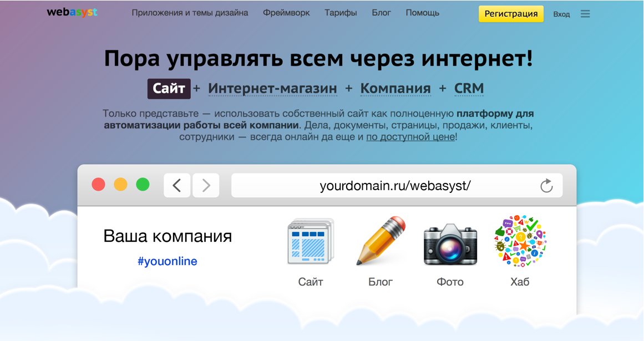Viewport: 644px width, 341px height.
Task: Switch to the CRM tab
Action: pos(469,89)
